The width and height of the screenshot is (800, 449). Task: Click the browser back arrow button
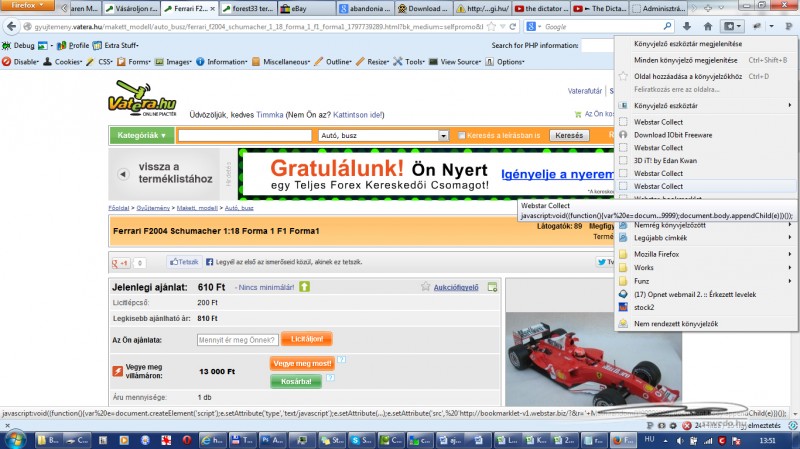point(12,26)
